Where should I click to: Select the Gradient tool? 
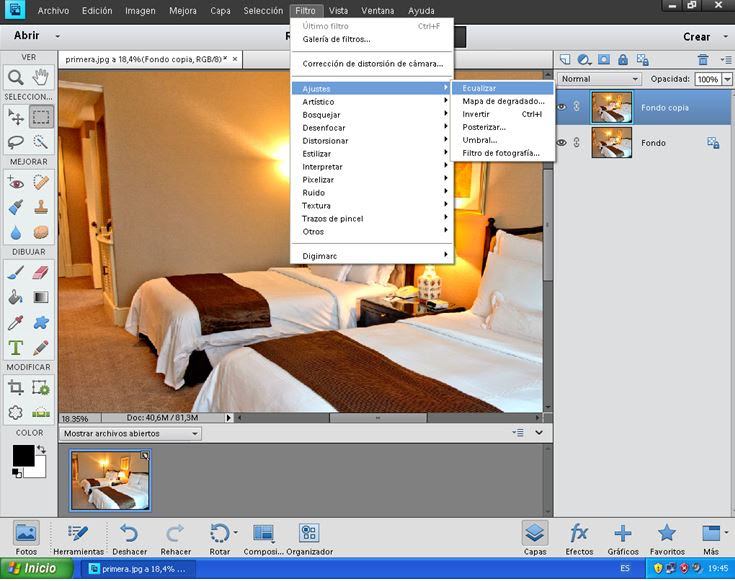pos(41,297)
